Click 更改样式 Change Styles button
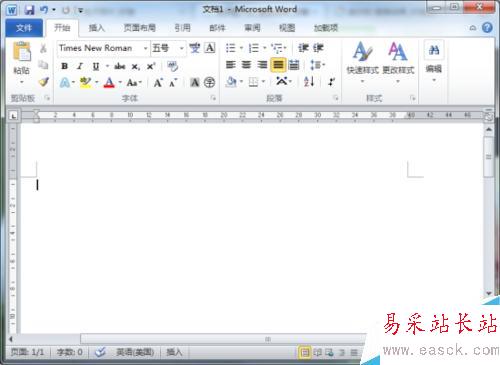This screenshot has height=365, width=500. coord(398,62)
